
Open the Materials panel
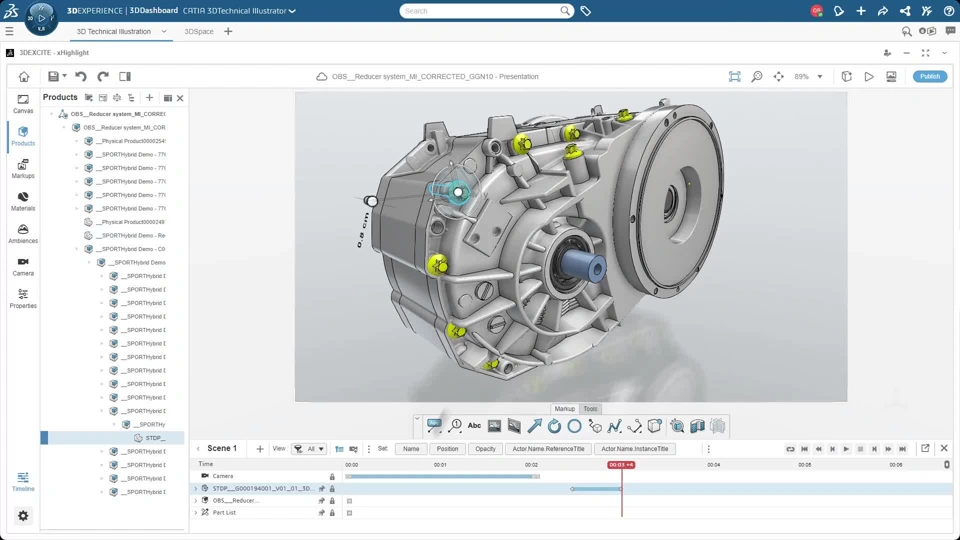point(23,201)
